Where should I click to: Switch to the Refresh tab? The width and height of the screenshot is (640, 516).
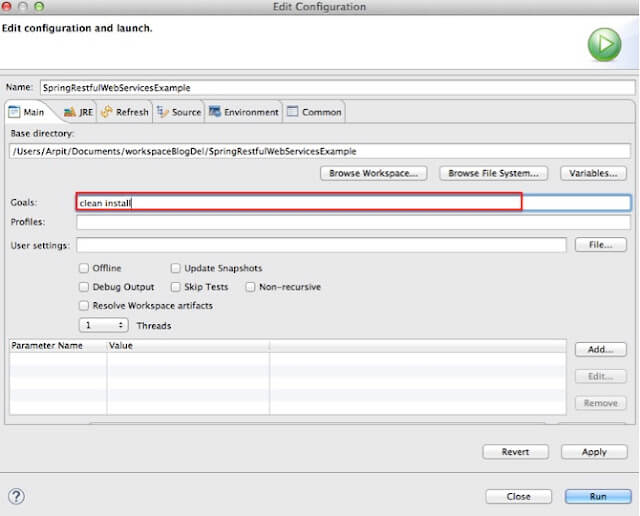coord(125,112)
